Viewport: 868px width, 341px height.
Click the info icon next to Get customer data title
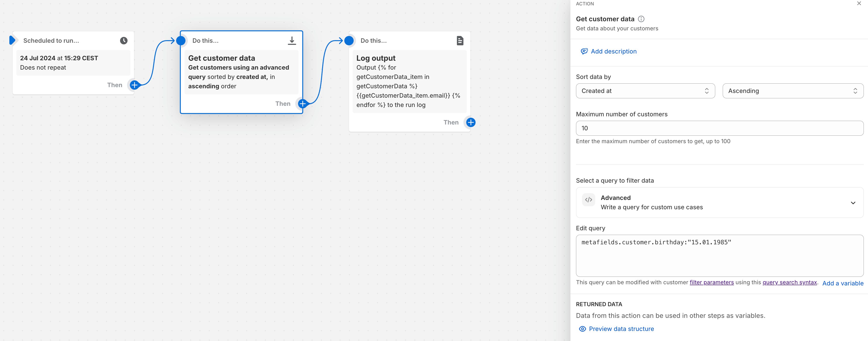tap(641, 19)
